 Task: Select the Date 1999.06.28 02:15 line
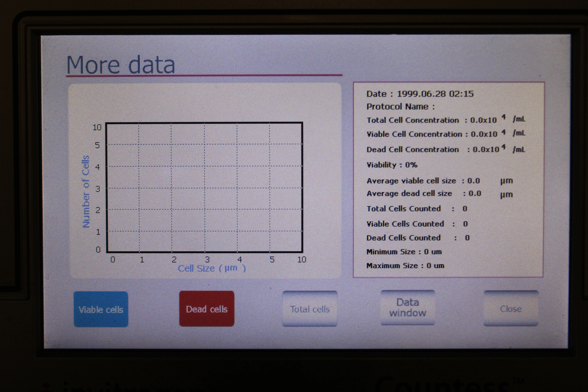point(420,94)
